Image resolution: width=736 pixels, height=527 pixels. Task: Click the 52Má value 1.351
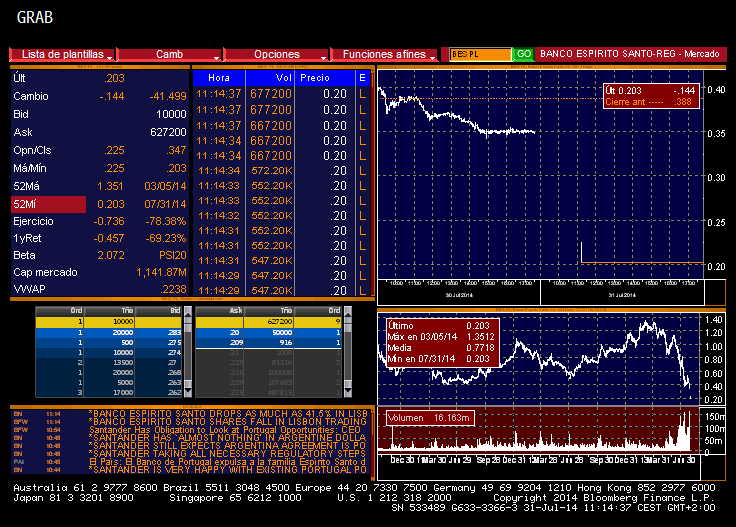110,186
